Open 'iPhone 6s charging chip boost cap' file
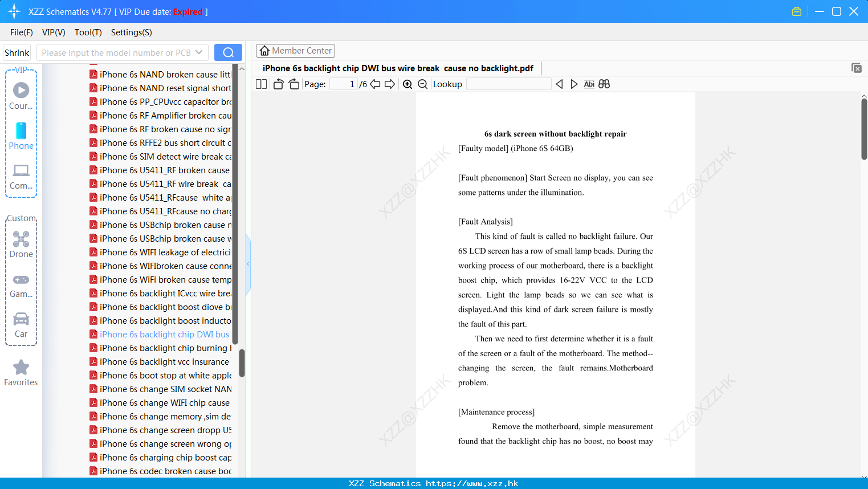The image size is (868, 489). click(x=161, y=458)
